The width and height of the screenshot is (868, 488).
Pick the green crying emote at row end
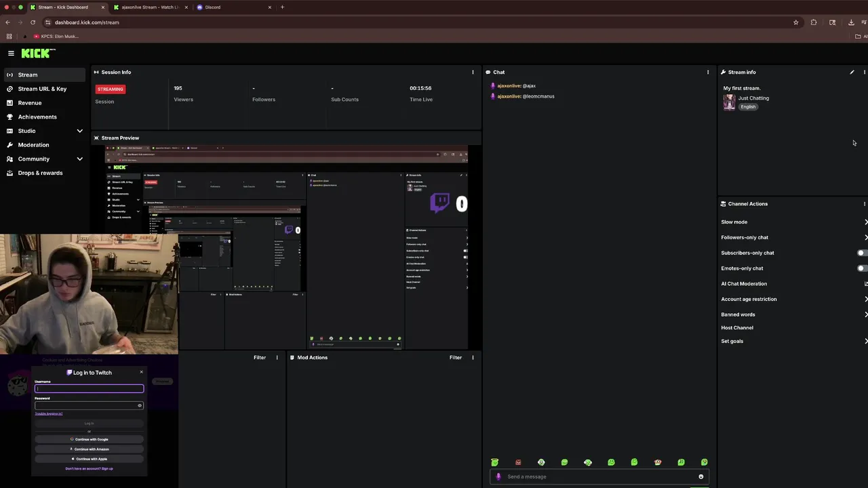click(x=704, y=462)
